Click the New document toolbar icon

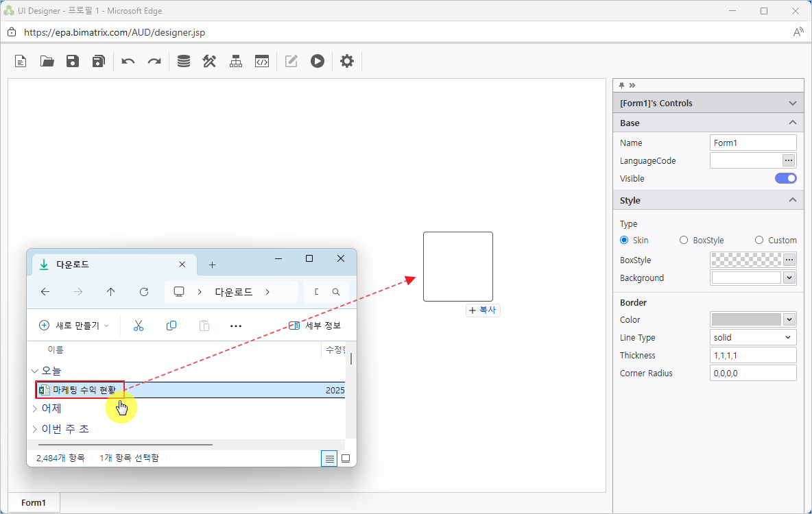21,61
